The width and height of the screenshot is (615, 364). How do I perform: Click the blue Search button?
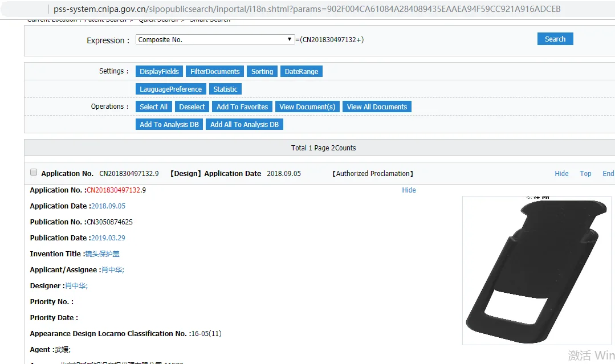click(555, 39)
